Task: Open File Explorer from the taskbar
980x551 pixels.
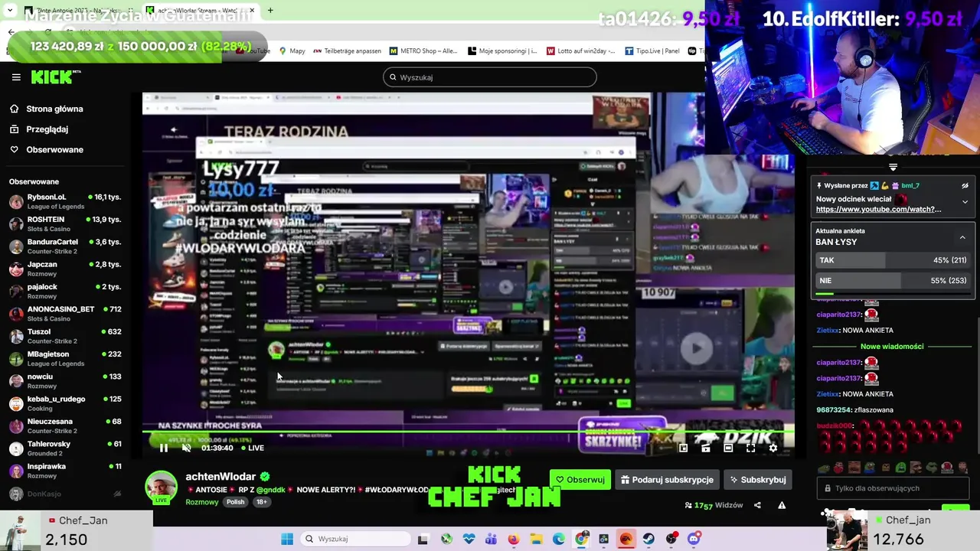Action: (536, 539)
